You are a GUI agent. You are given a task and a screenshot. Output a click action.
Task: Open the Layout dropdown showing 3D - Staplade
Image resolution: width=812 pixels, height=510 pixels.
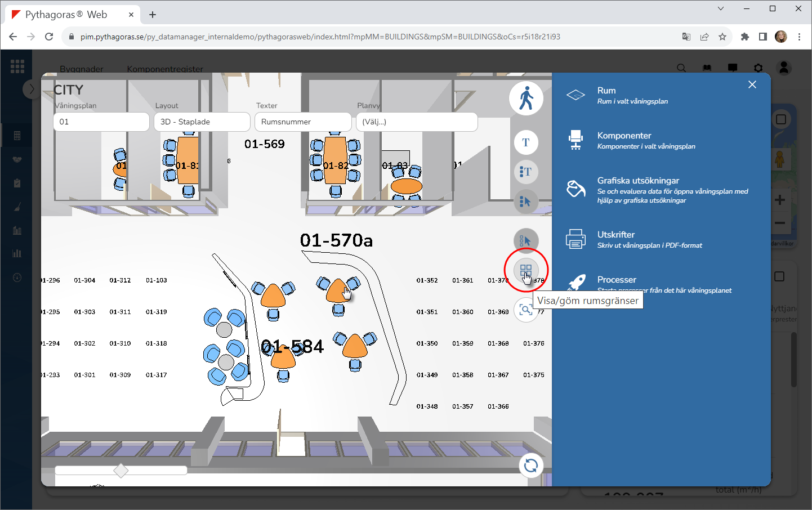202,122
